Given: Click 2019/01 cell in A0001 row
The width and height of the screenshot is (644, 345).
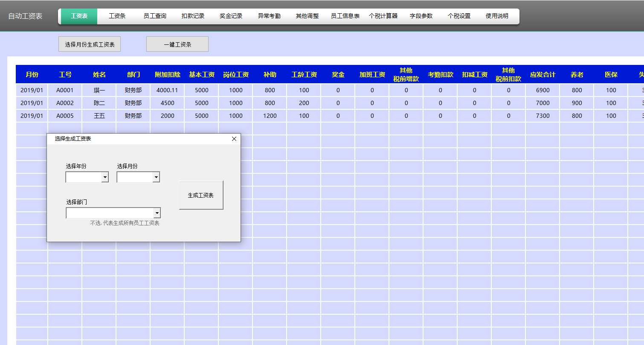Looking at the screenshot, I should pos(32,90).
